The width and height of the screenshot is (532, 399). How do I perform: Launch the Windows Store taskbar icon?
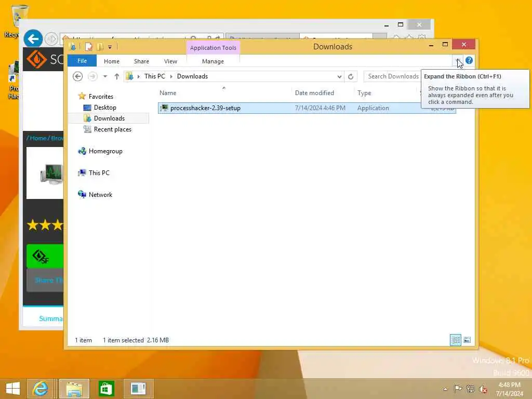pyautogui.click(x=106, y=389)
